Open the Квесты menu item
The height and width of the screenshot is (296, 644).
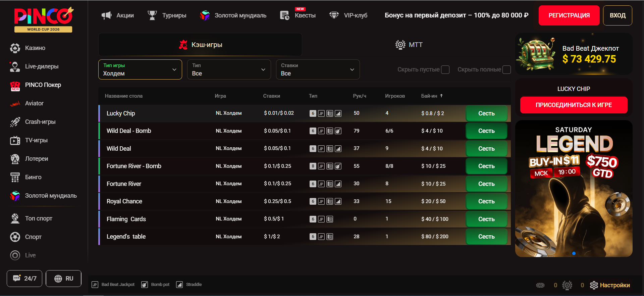click(x=298, y=15)
